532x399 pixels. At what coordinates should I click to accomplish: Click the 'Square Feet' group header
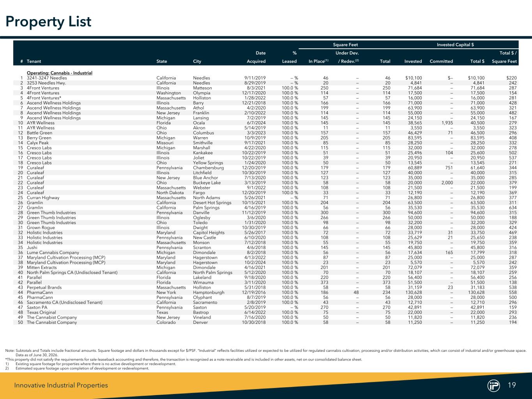tap(345, 45)
